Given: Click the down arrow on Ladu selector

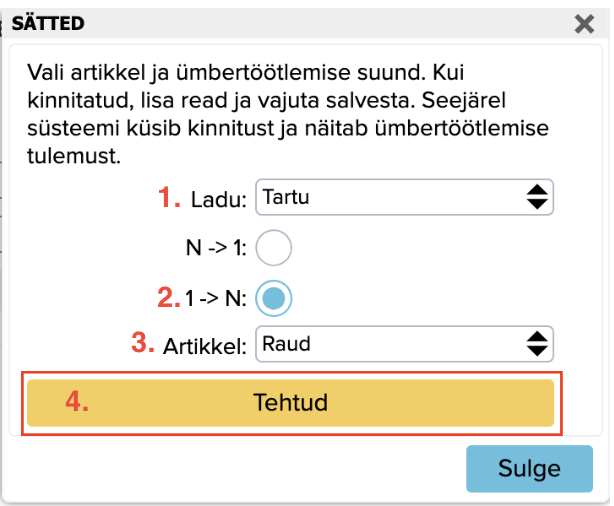Looking at the screenshot, I should [x=537, y=204].
